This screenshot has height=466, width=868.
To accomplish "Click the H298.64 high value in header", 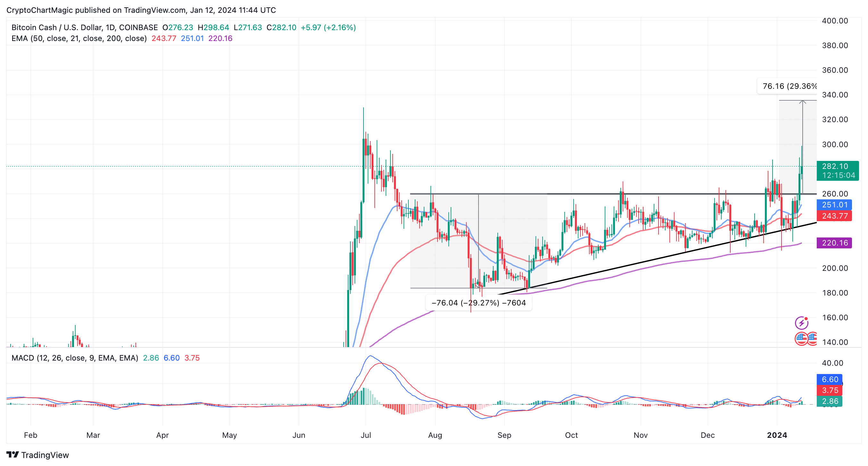I will click(x=213, y=27).
